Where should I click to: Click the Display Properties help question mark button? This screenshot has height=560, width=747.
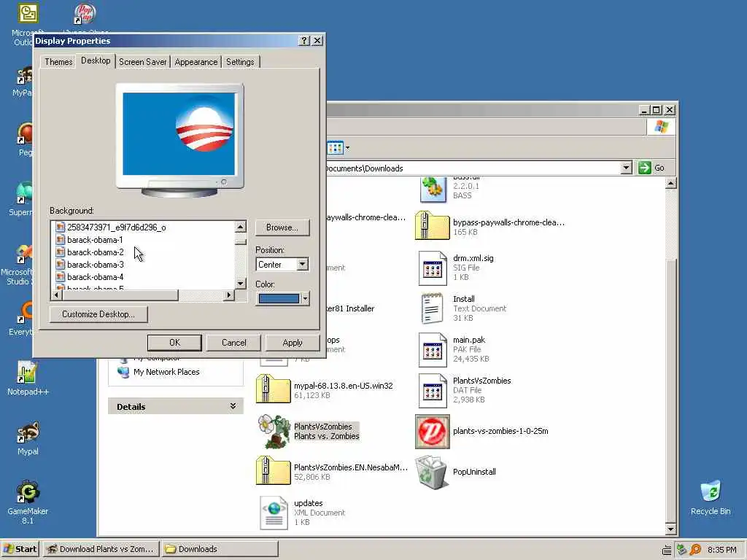point(304,41)
